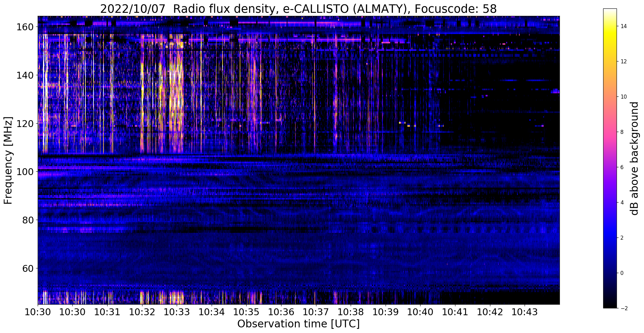
Task: Click the 10:35 time tick label
Action: point(247,312)
